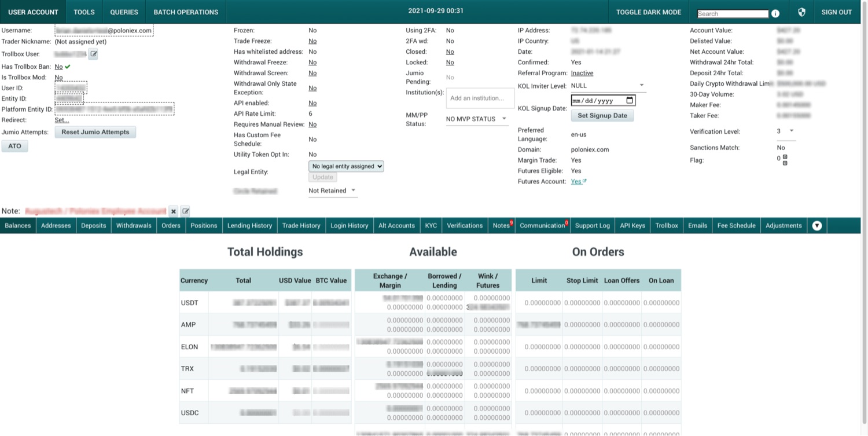Switch to the Positions tab
The width and height of the screenshot is (868, 436).
(x=204, y=226)
